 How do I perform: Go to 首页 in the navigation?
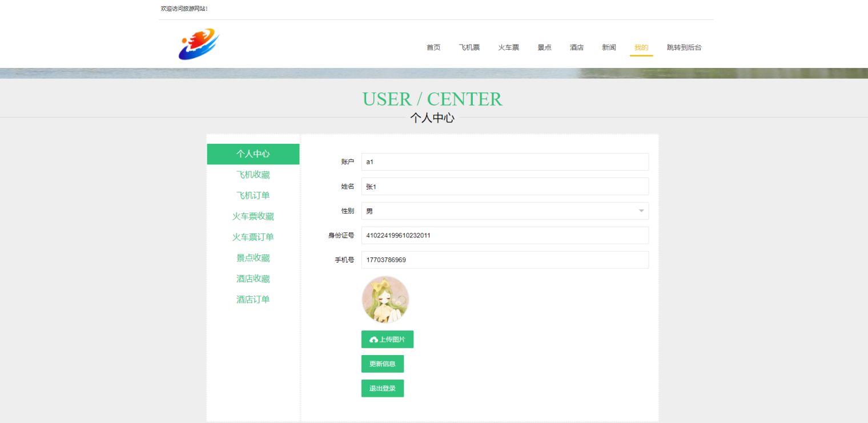(x=433, y=47)
